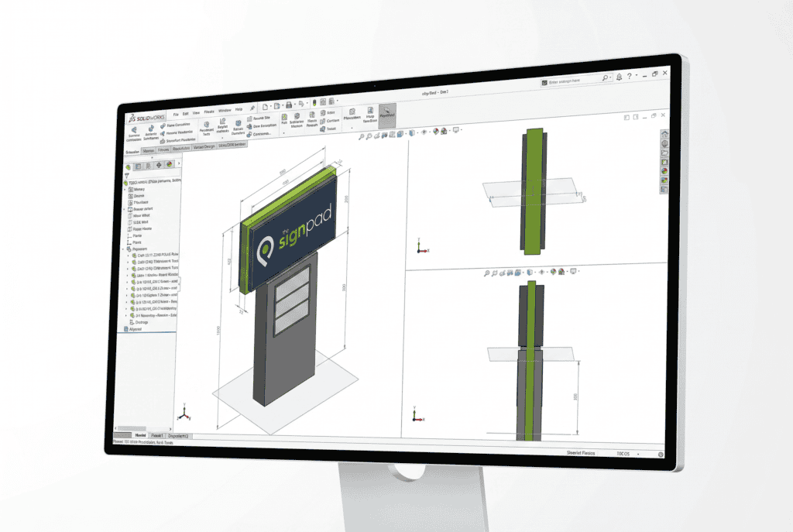The image size is (793, 532).
Task: Open the Help menu
Action: (x=237, y=109)
